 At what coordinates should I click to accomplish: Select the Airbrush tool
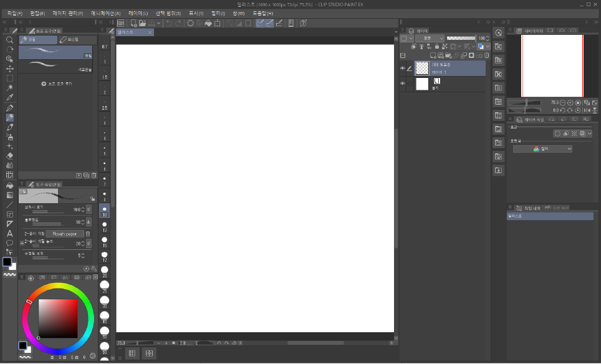(x=9, y=136)
